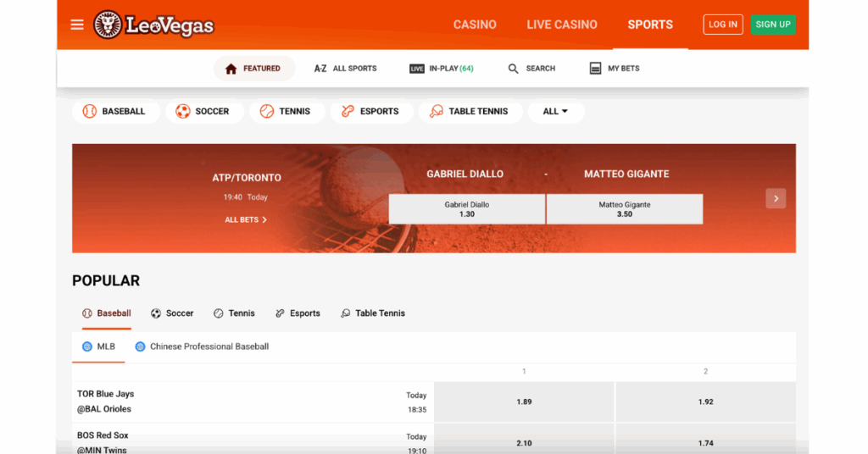Click the Log In button
Image resolution: width=868 pixels, height=454 pixels.
pos(723,25)
